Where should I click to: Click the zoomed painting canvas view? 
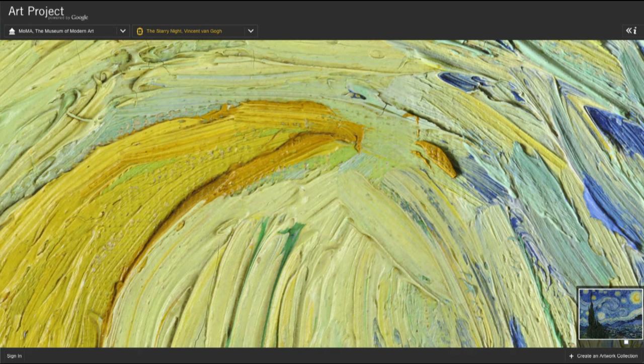coord(322,194)
